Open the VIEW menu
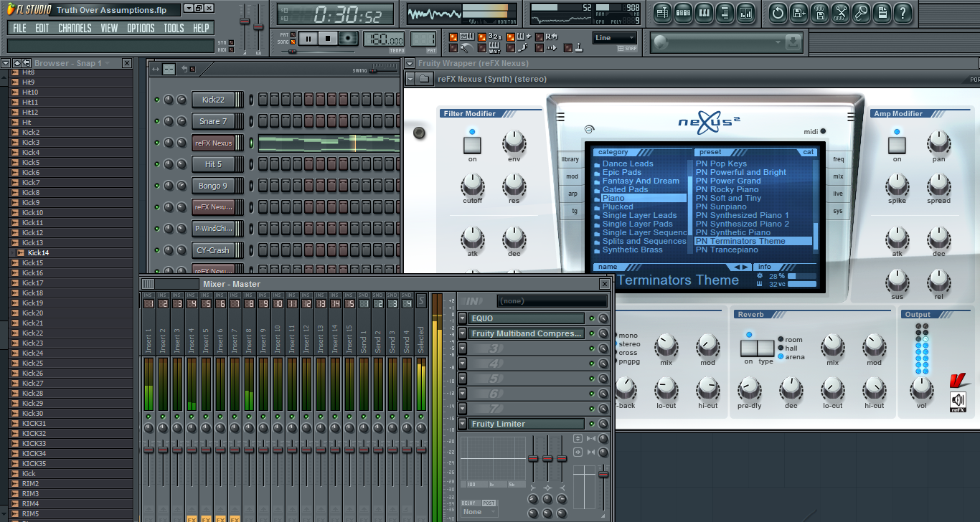The image size is (980, 522). (x=109, y=28)
